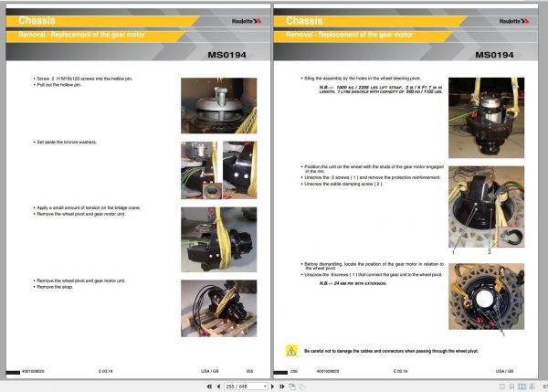The image size is (548, 392).
Task: Click the Chassis heading on right page
Action: (x=304, y=21)
